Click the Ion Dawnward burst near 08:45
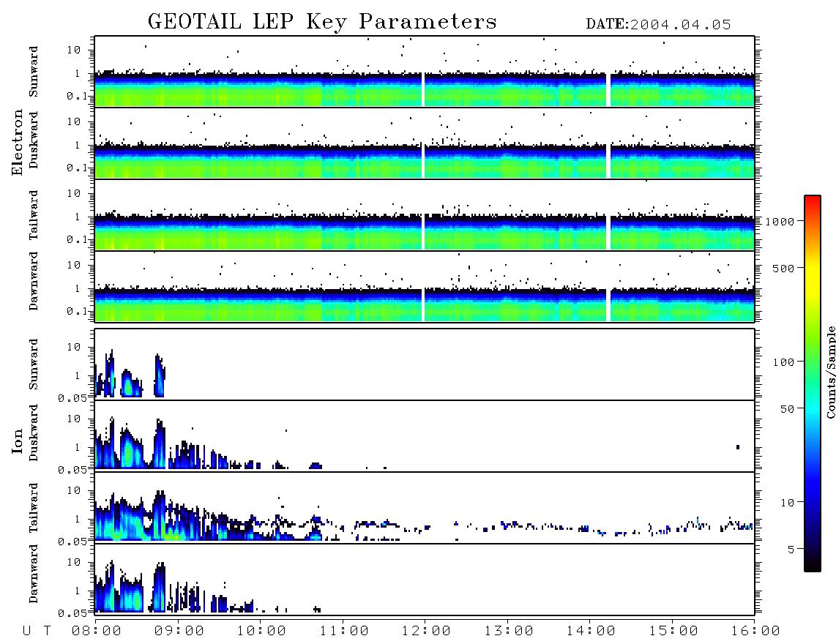The image size is (836, 644). click(x=158, y=586)
